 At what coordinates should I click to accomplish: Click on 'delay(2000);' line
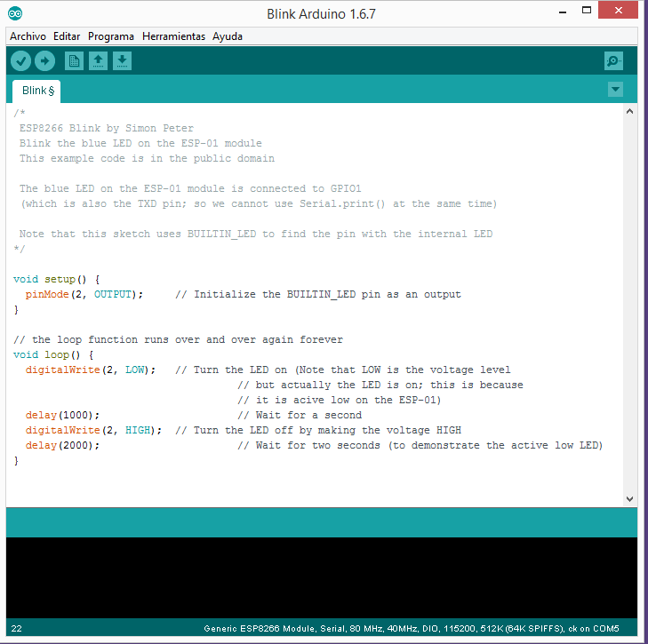(62, 445)
